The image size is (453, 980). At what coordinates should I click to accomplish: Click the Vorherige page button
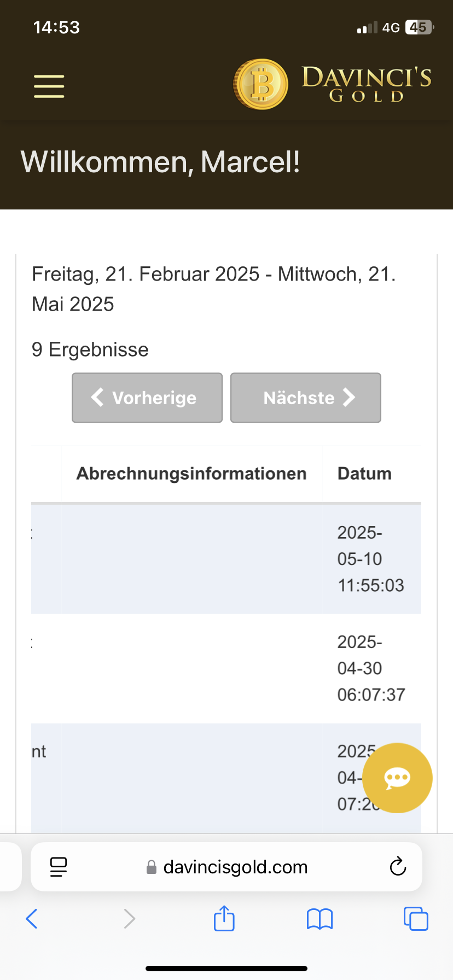coord(147,398)
